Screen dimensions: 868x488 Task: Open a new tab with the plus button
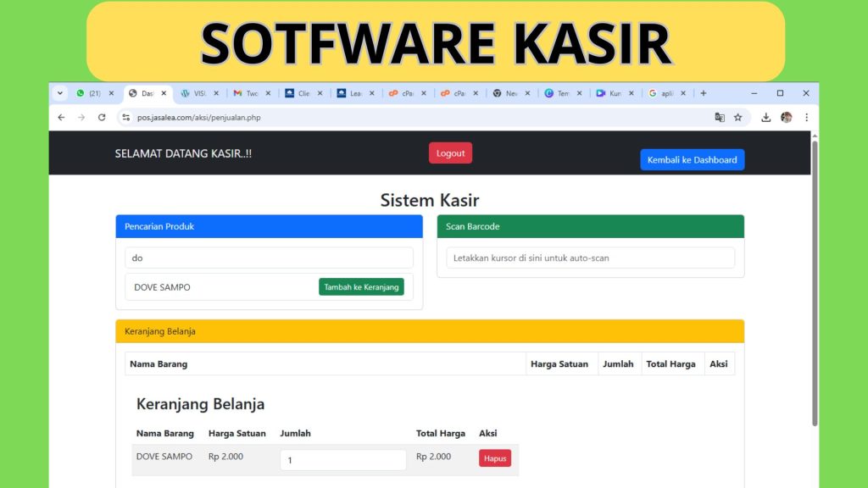tap(704, 92)
